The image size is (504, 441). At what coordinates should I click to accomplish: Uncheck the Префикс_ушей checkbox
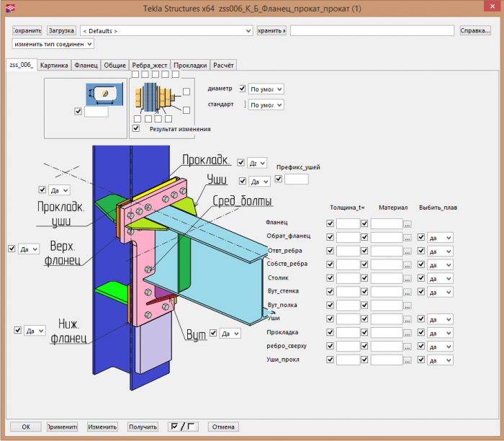tap(279, 179)
